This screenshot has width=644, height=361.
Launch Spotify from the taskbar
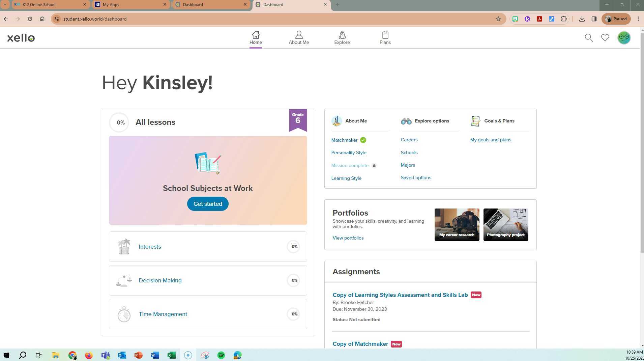click(221, 355)
